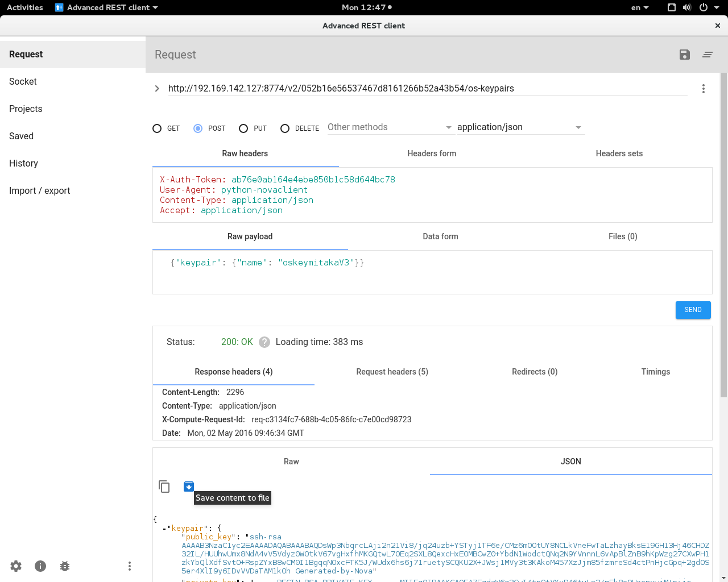This screenshot has height=582, width=728.
Task: Expand the URL detailed editor chevron
Action: [x=157, y=89]
